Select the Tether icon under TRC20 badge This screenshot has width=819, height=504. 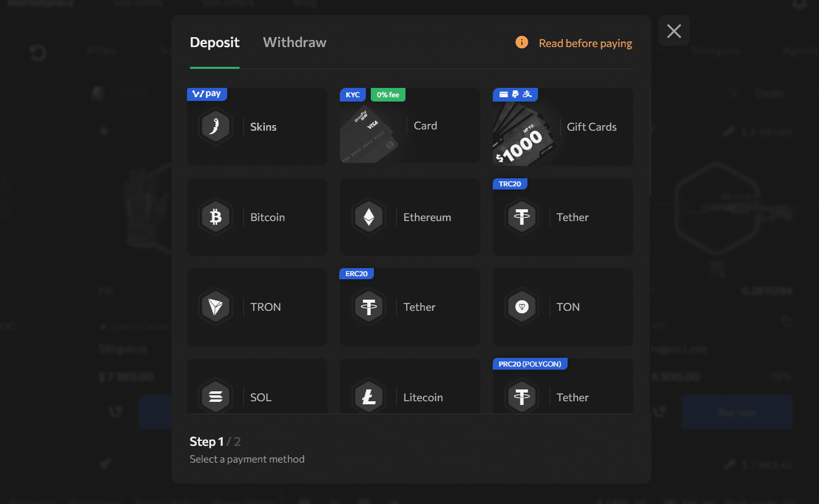point(522,217)
